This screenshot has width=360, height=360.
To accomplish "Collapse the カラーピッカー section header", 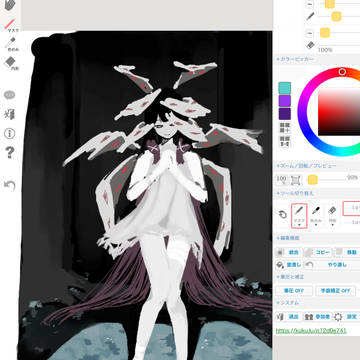I will pyautogui.click(x=295, y=59).
